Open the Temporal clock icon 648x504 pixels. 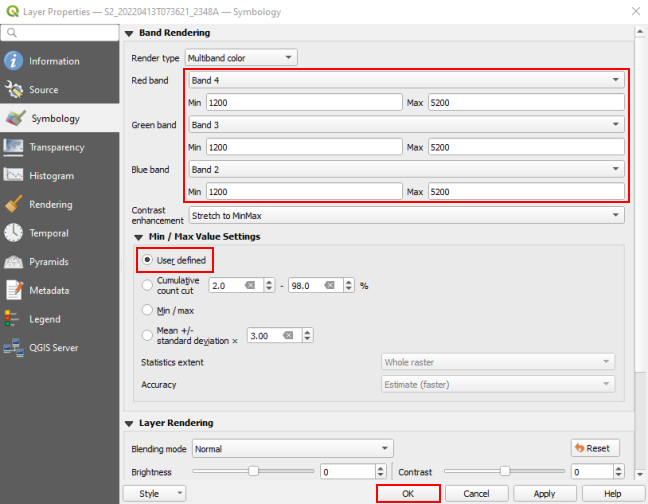14,233
